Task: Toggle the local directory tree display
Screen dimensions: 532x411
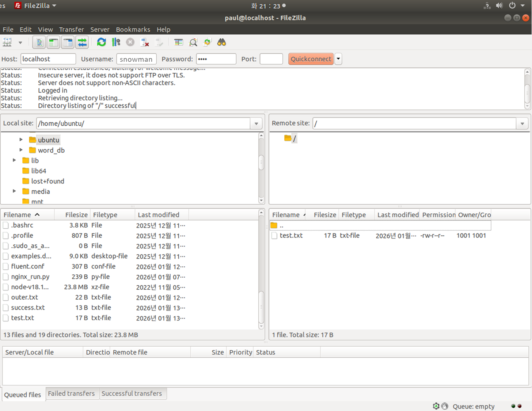Action: [x=54, y=42]
